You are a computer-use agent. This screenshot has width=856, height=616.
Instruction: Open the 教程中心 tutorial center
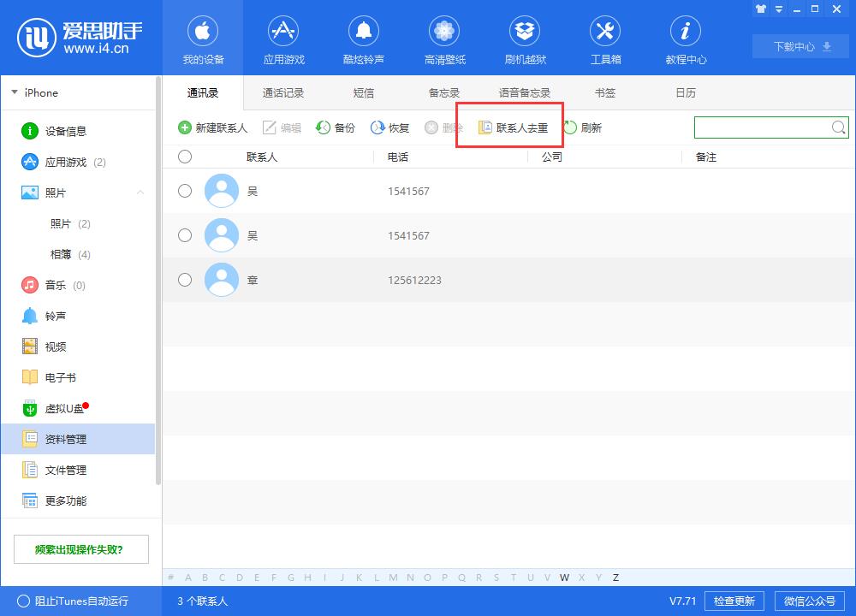[686, 38]
